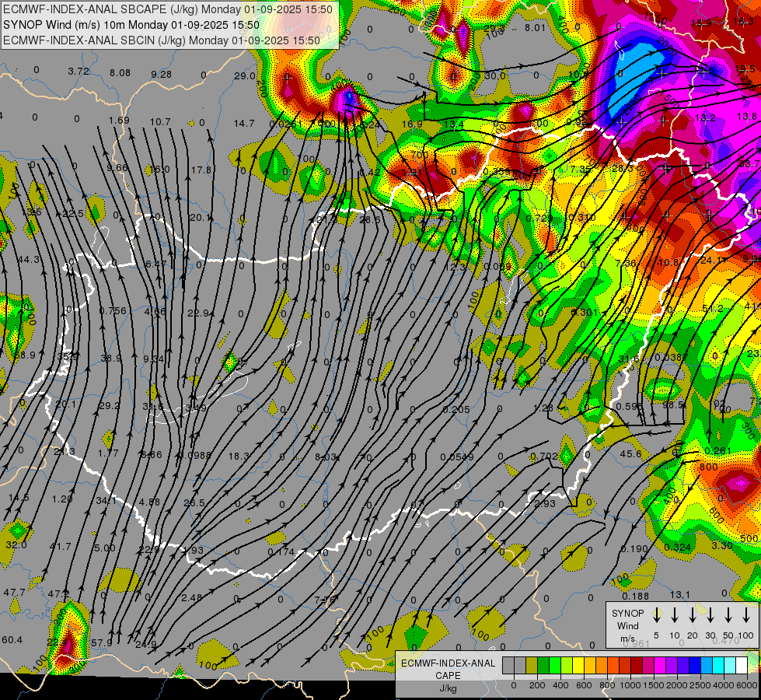Image resolution: width=761 pixels, height=700 pixels.
Task: Click the 'SYNOP Wind (m/s) 10m' header line
Action: tap(131, 25)
